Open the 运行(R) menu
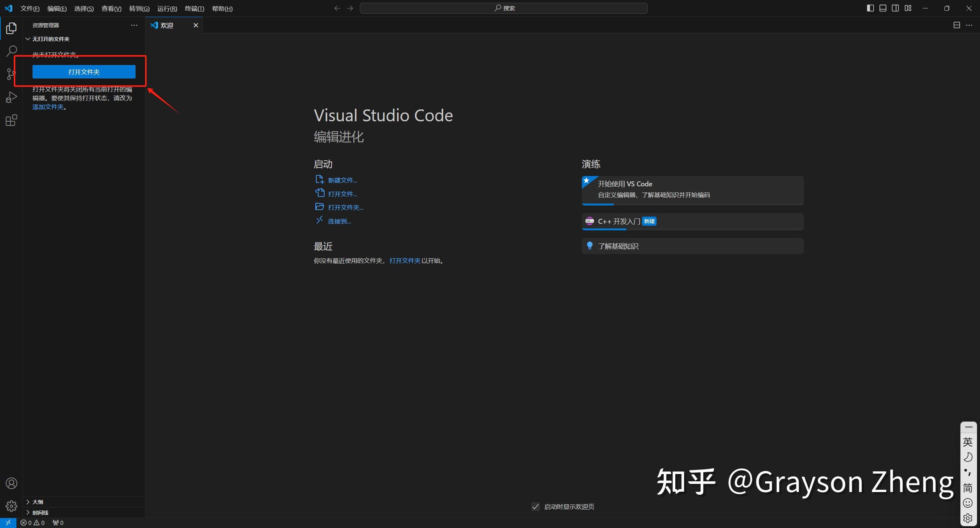 click(167, 8)
